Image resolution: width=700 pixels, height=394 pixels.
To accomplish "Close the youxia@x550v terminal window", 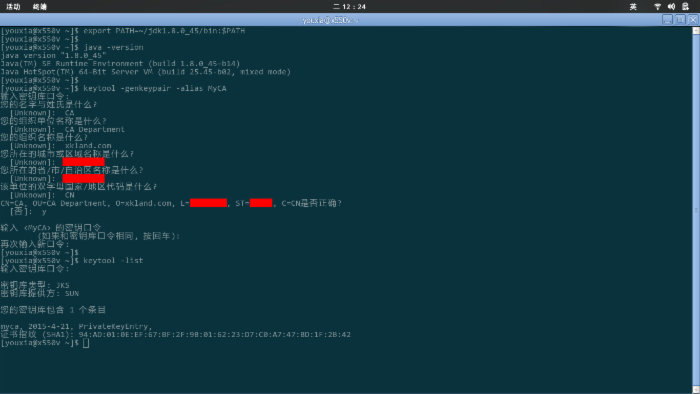I will 693,20.
